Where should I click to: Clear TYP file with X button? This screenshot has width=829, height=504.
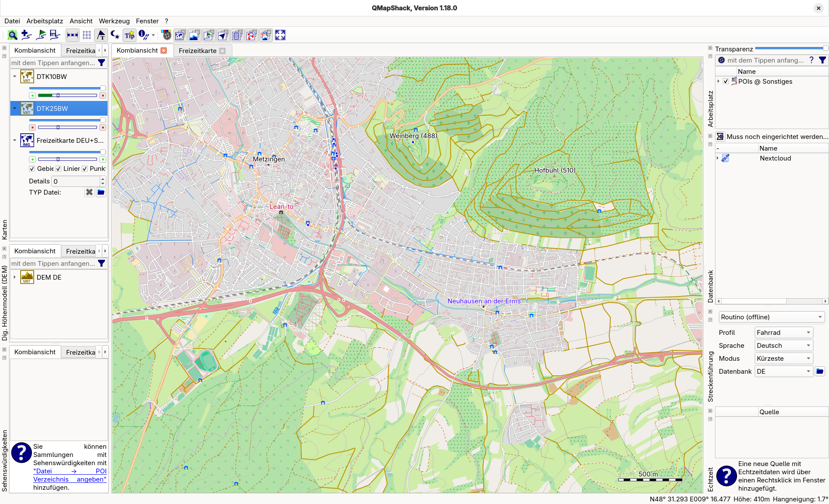coord(89,192)
